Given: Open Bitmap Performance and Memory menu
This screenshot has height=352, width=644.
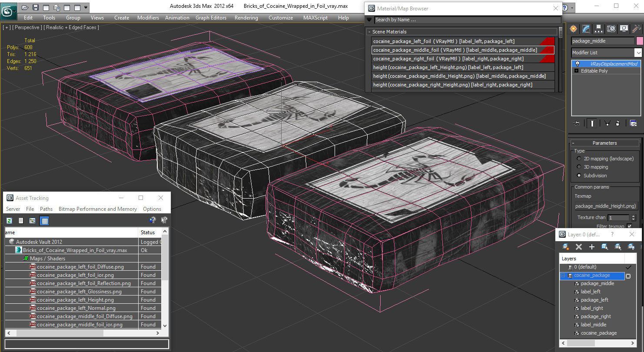Looking at the screenshot, I should tap(98, 209).
